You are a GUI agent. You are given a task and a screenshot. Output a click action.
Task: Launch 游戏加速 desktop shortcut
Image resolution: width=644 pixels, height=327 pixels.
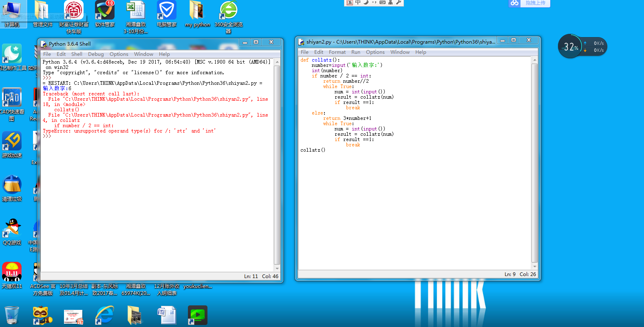pos(12,144)
